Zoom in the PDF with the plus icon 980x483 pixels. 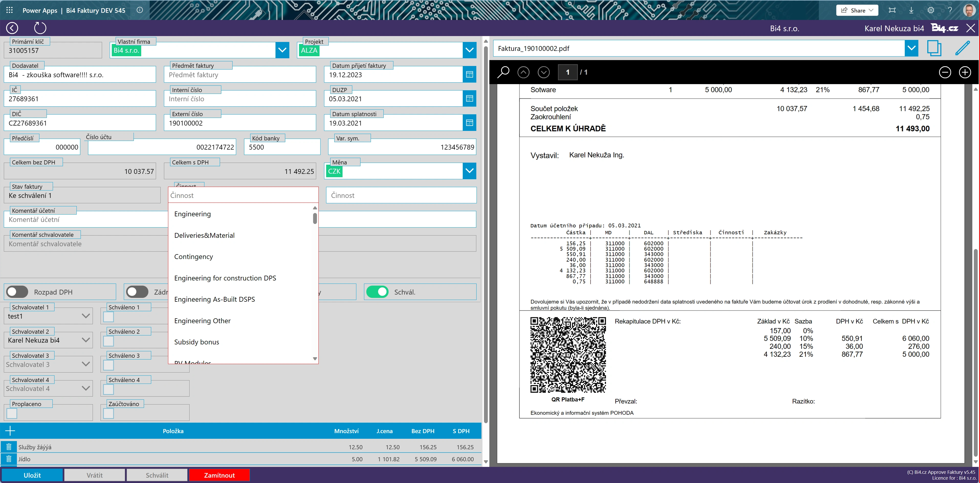click(965, 72)
